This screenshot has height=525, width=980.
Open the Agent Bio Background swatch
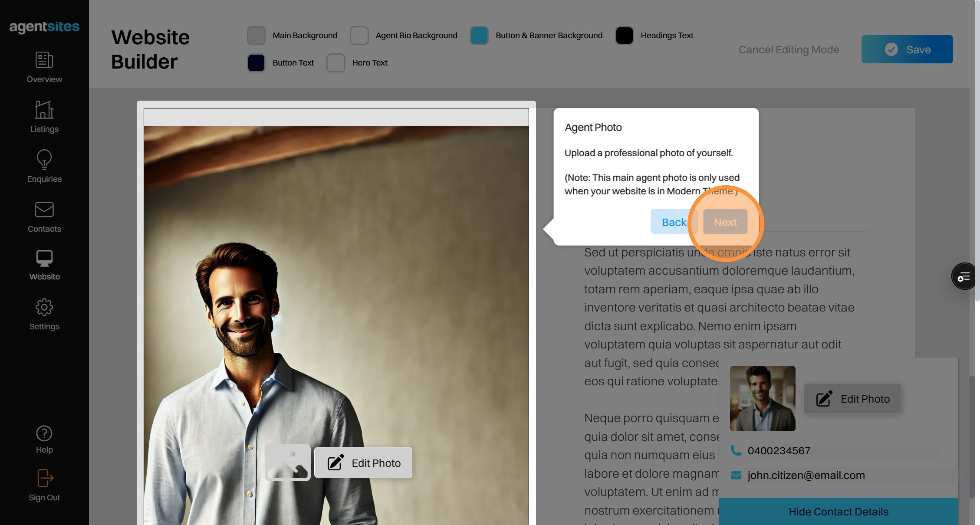[359, 36]
